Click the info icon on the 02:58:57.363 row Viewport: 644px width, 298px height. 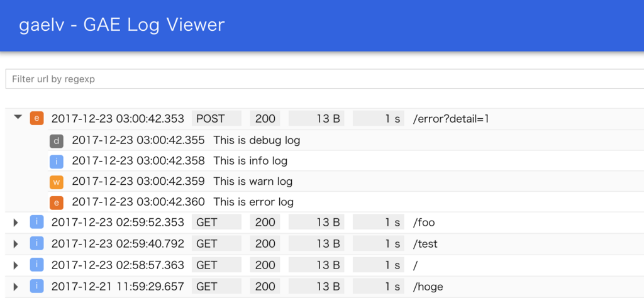[x=36, y=265]
